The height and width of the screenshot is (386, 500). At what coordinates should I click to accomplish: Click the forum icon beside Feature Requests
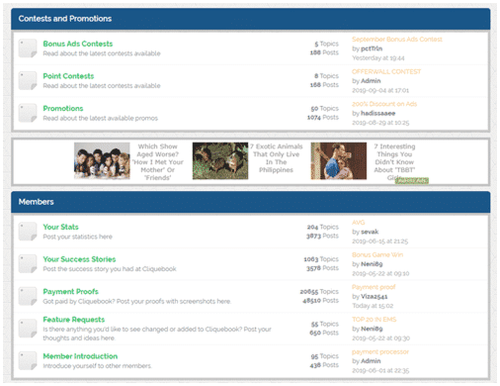click(27, 328)
